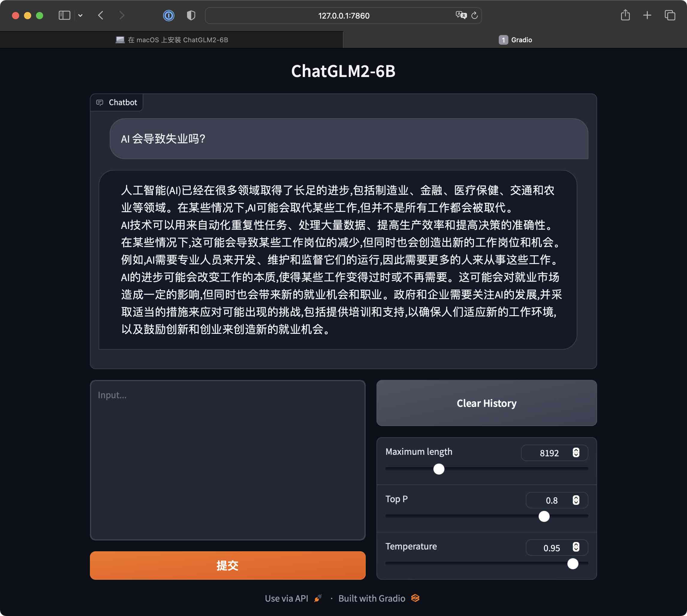Click the ChatGLM2-6B page heading
687x616 pixels.
click(343, 71)
